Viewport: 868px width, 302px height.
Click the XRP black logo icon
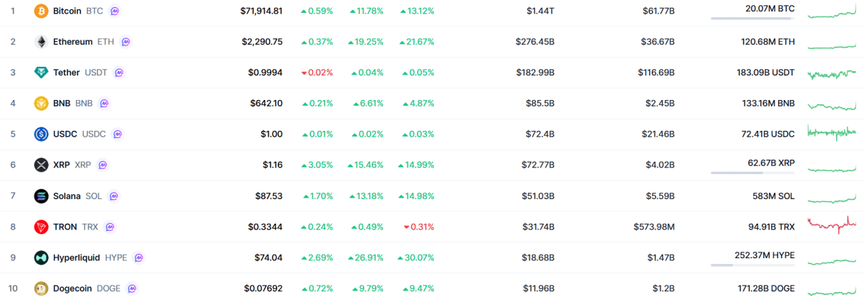click(x=41, y=165)
